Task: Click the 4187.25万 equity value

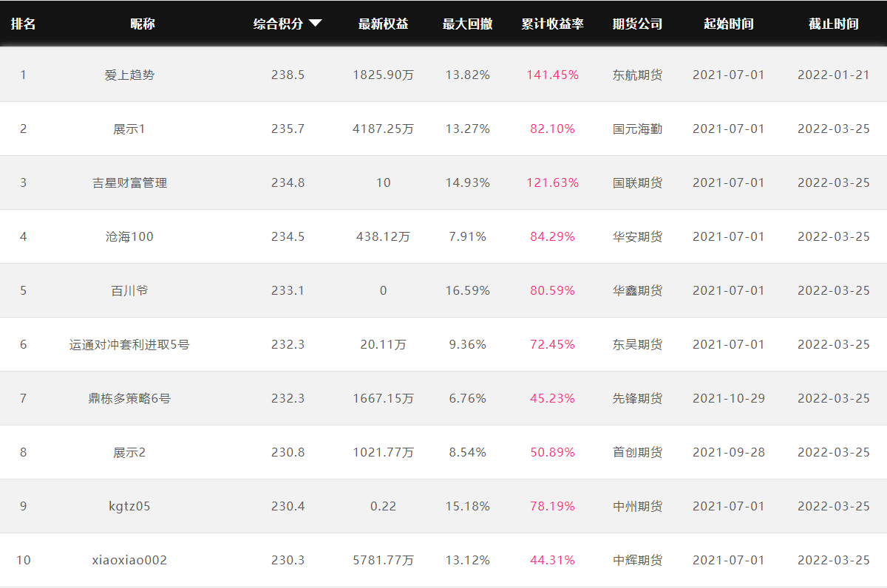Action: (x=383, y=129)
